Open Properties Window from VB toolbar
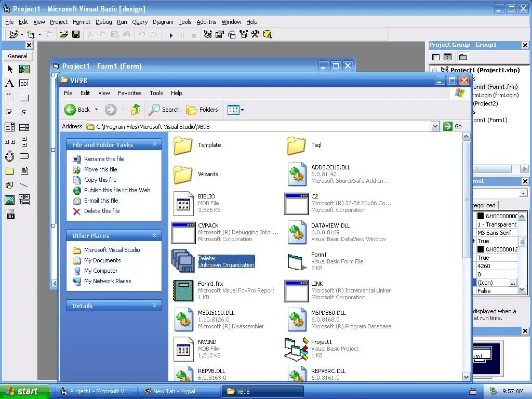This screenshot has height=399, width=532. pos(220,34)
